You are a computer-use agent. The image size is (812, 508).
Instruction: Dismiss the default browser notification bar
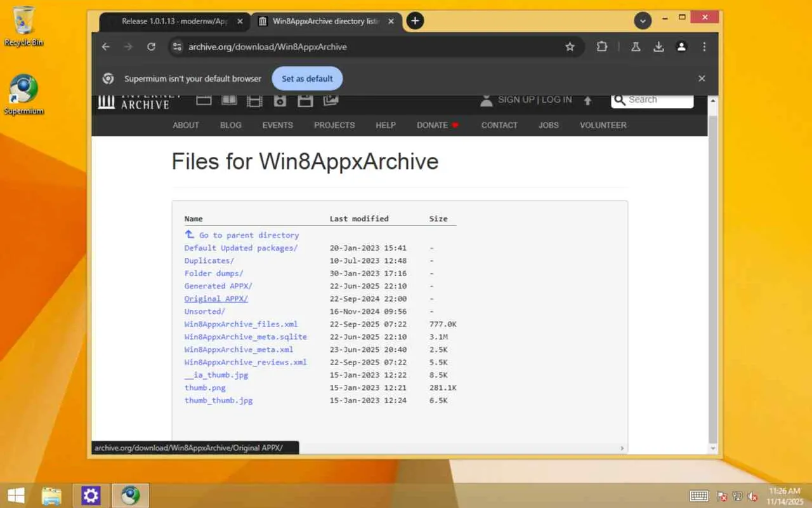pos(702,79)
